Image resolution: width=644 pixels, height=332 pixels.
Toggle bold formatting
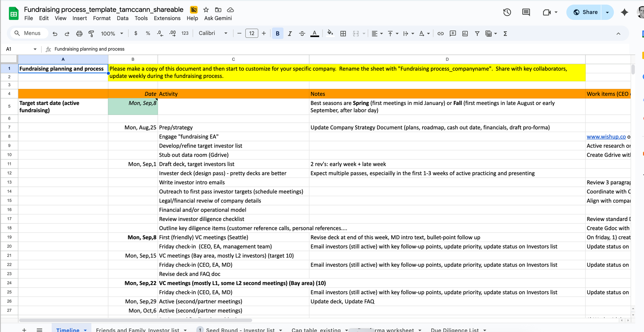(278, 33)
